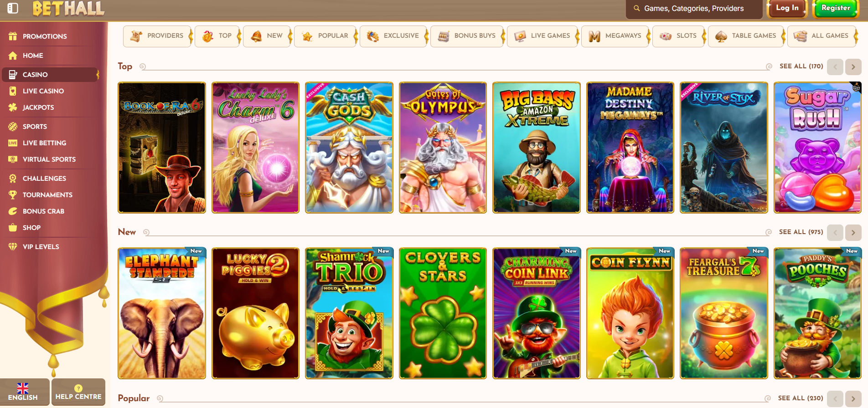Click the search magnifier icon
868x408 pixels.
(637, 8)
